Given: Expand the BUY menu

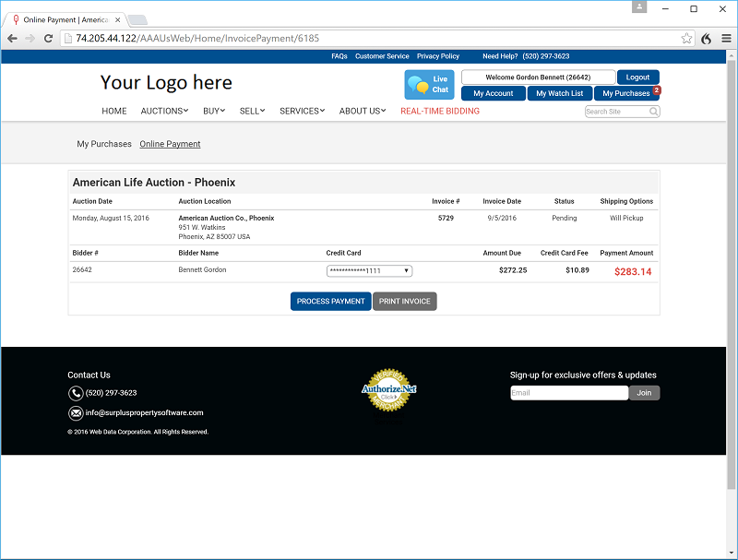Looking at the screenshot, I should click(214, 111).
